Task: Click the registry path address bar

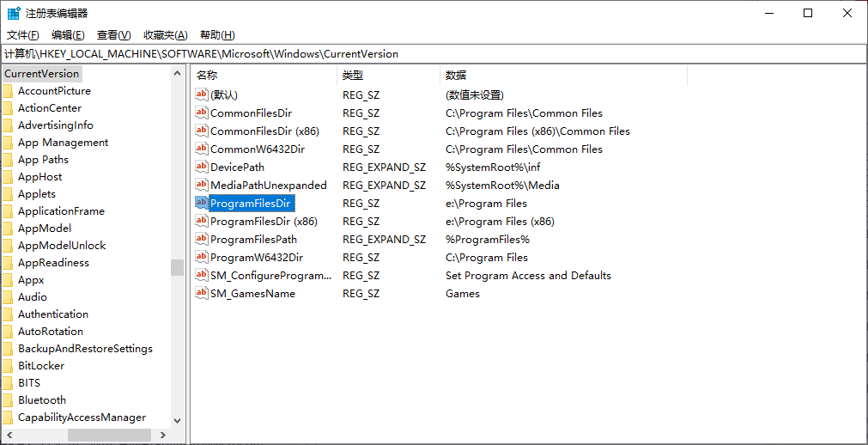Action: pos(434,54)
